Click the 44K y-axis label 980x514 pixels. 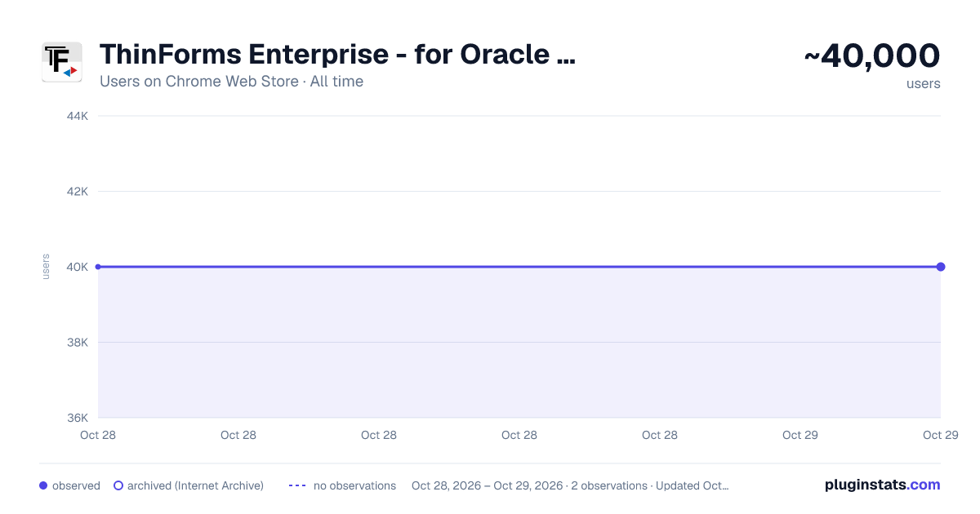[x=77, y=116]
